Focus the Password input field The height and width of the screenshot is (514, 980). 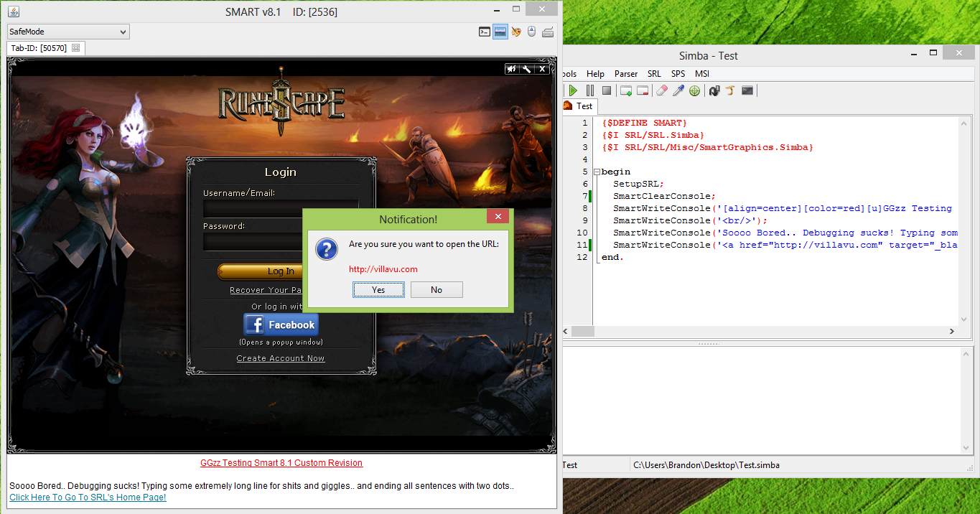point(253,241)
